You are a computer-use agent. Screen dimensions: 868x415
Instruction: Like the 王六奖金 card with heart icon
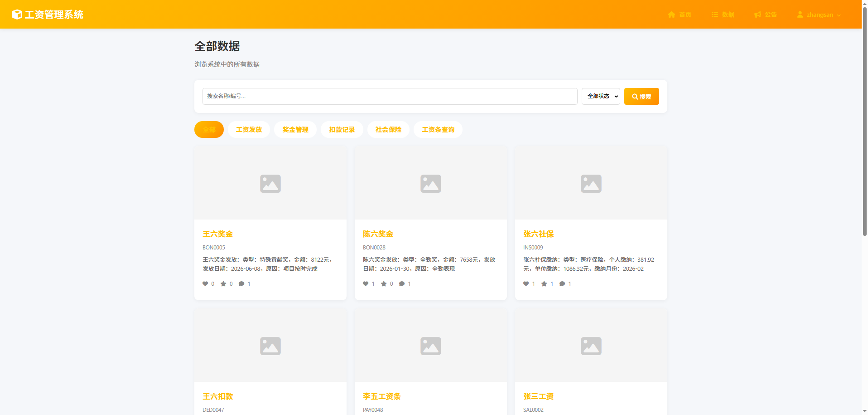point(205,284)
